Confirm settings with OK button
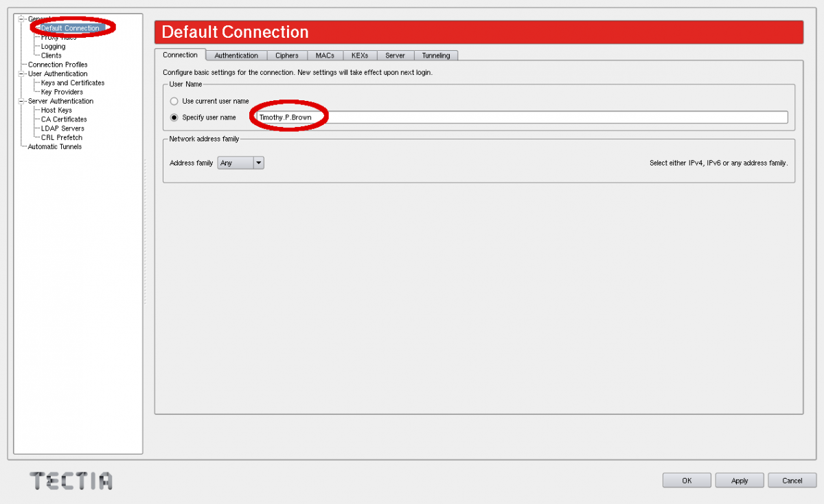This screenshot has width=824, height=504. 687,481
